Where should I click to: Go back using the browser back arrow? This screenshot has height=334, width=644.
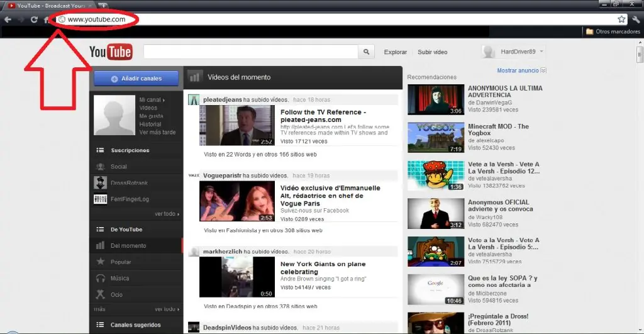8,19
